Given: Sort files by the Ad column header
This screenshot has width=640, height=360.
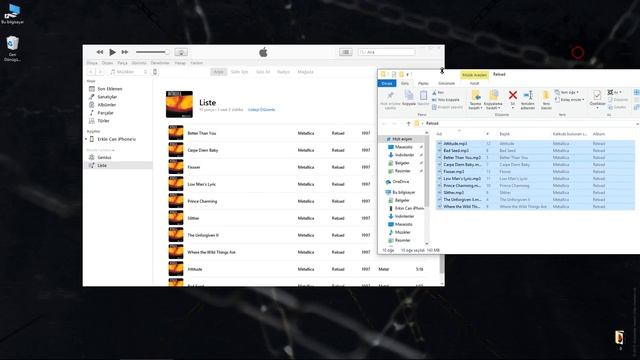Looking at the screenshot, I should (x=439, y=134).
